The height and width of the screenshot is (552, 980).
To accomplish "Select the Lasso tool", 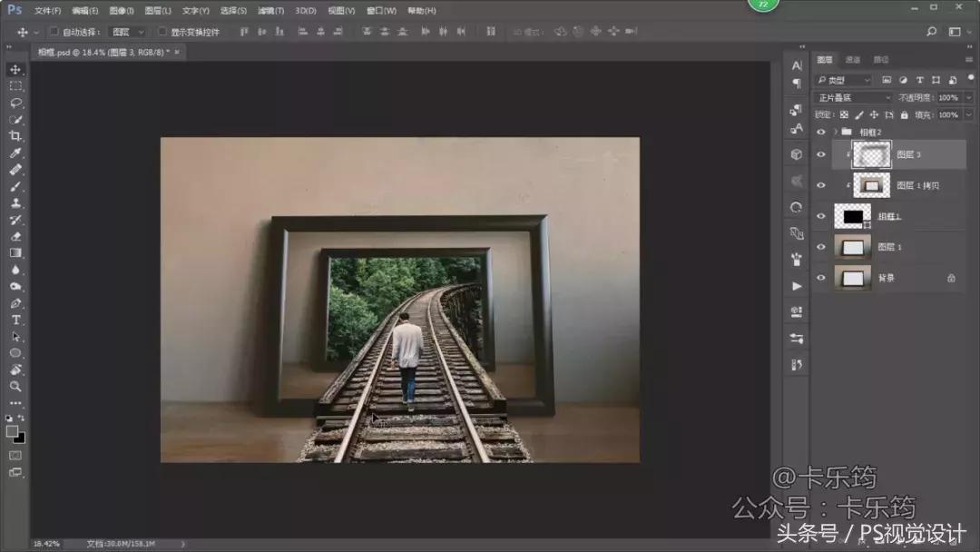I will pyautogui.click(x=15, y=103).
